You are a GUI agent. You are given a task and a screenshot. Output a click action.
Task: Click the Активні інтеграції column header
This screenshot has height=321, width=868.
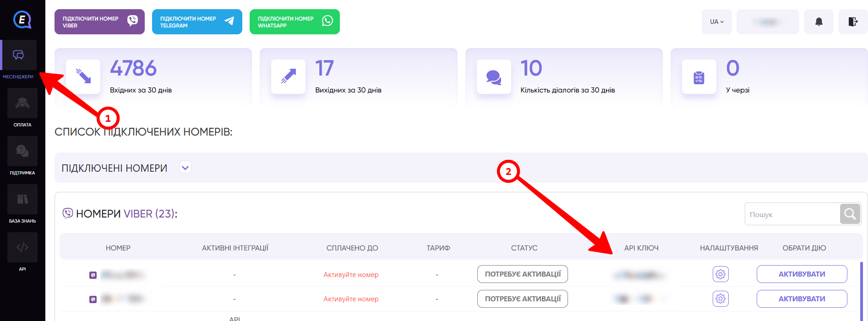[235, 248]
